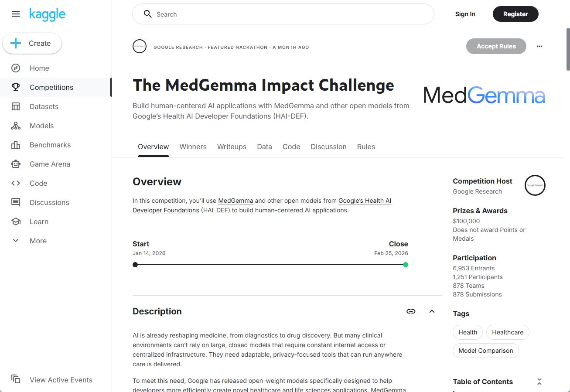Copy the Description section link icon
The image size is (570, 392).
point(410,311)
